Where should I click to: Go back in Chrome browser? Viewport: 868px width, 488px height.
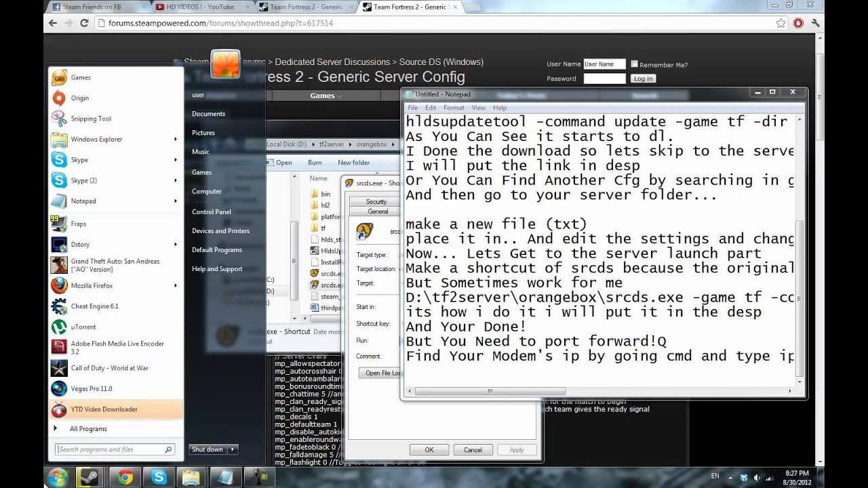53,23
